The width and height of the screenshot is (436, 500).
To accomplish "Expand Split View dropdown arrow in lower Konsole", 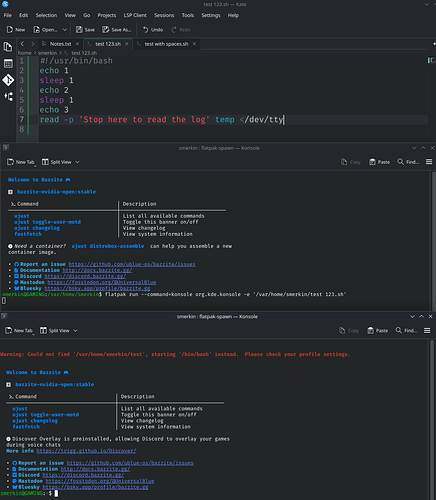I will coord(76,331).
